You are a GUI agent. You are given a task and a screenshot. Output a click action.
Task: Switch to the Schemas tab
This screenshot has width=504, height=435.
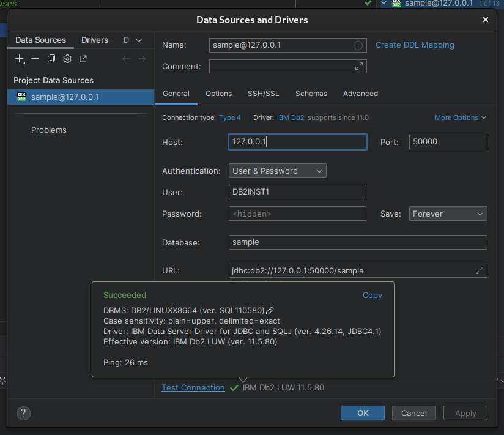click(x=311, y=94)
